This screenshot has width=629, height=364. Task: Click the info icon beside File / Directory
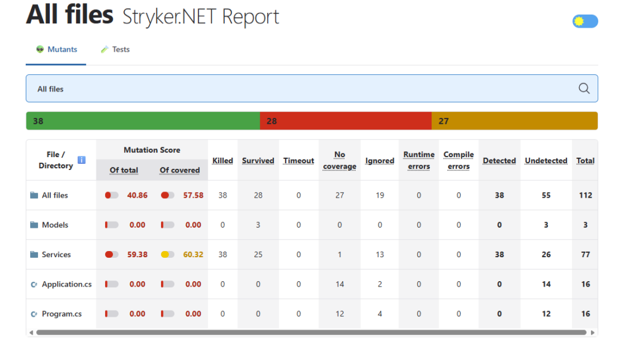tap(82, 160)
